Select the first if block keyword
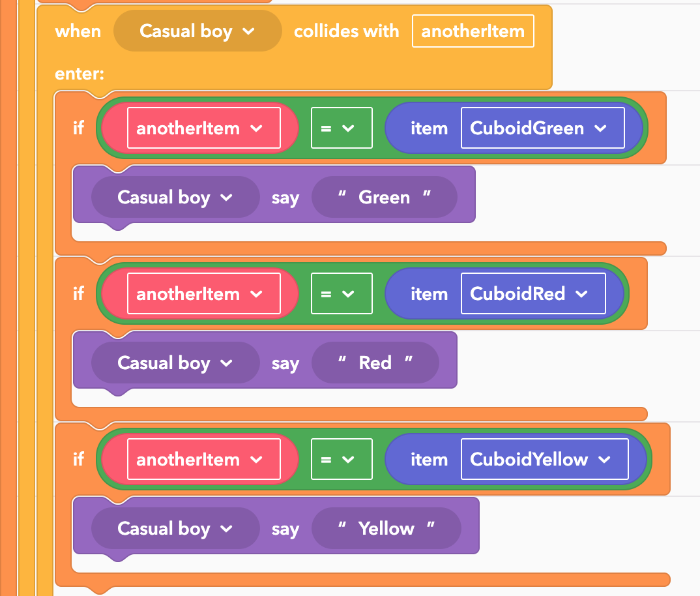 click(79, 128)
